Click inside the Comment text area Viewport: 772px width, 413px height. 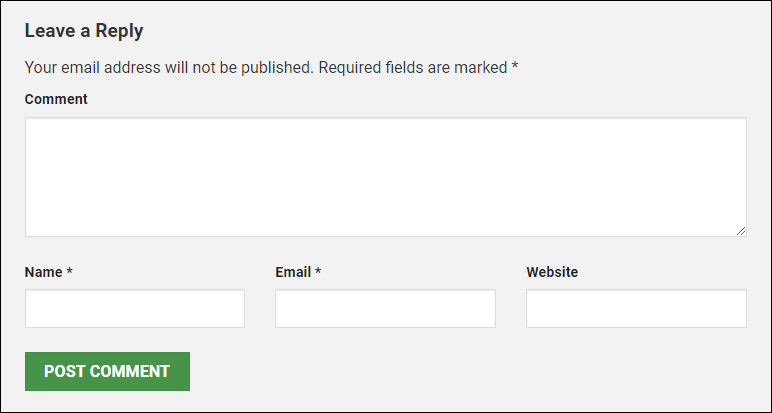pyautogui.click(x=385, y=177)
